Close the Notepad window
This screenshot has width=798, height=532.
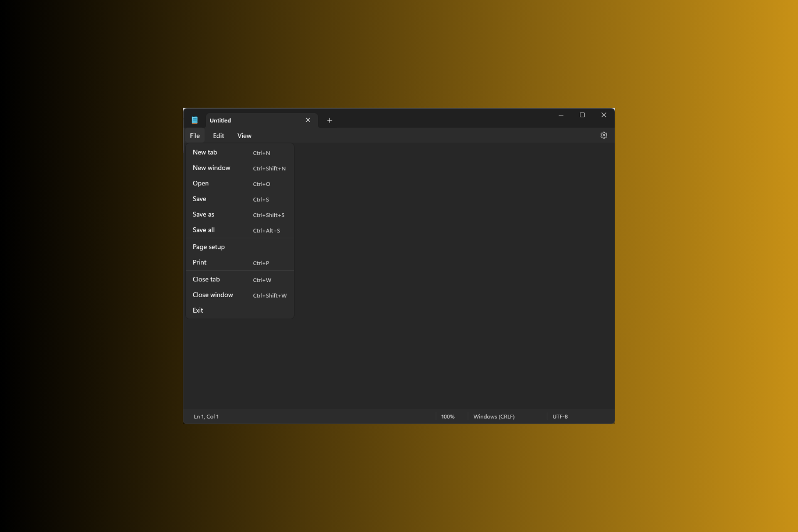pyautogui.click(x=603, y=115)
